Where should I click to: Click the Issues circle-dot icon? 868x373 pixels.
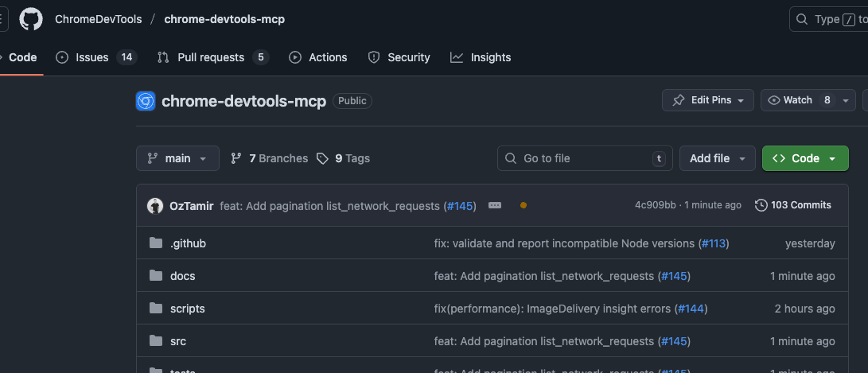tap(63, 57)
